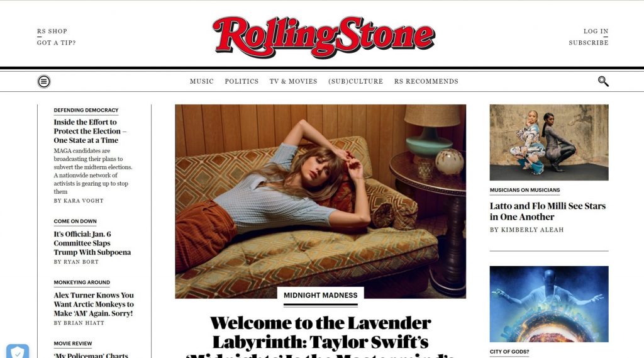Click the Log In link
The width and height of the screenshot is (644, 358).
pos(596,31)
